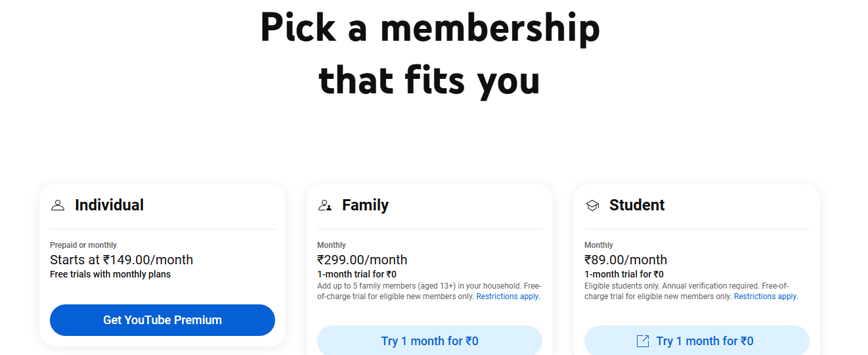Click the ₹149.00/month Individual price
Viewport: 868px width, 355px height.
(x=121, y=260)
